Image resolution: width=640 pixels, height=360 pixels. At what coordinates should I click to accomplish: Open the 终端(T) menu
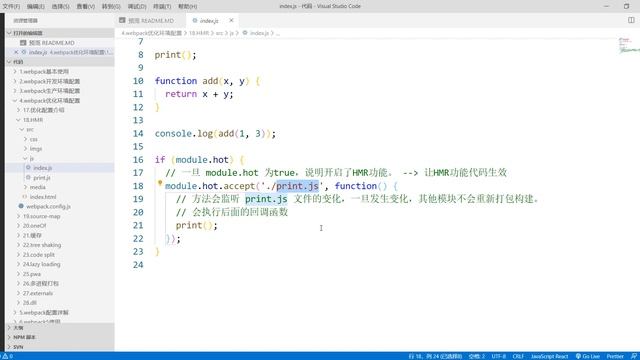pos(162,7)
